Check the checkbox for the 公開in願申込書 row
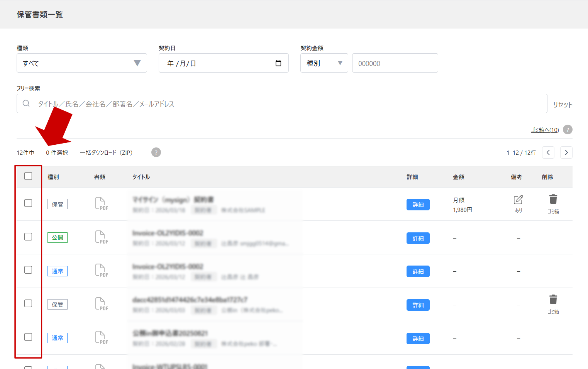This screenshot has width=588, height=369. tap(28, 337)
